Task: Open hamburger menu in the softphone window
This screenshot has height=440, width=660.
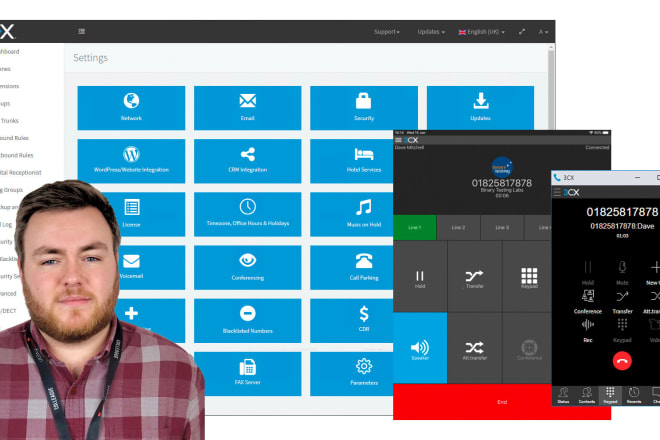Action: 557,192
